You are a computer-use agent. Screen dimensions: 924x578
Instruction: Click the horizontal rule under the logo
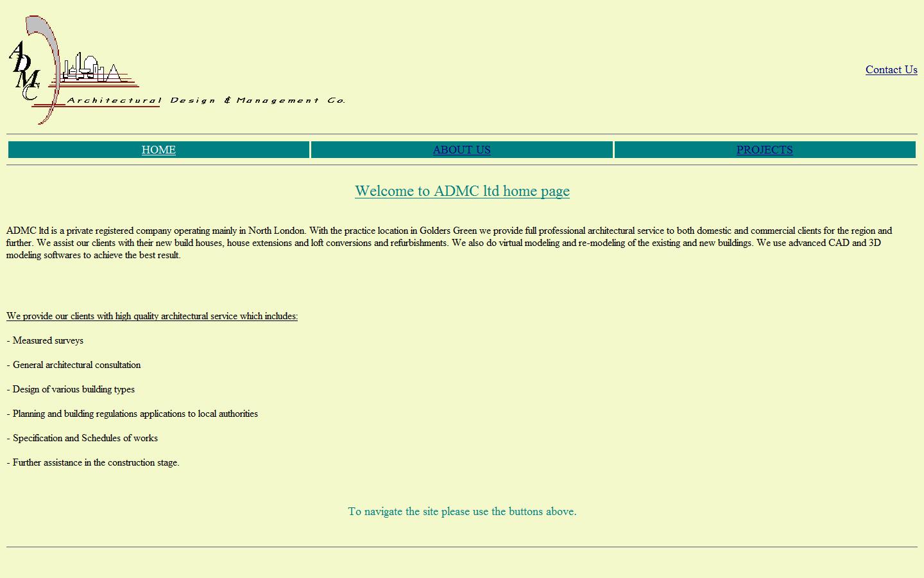click(462, 133)
